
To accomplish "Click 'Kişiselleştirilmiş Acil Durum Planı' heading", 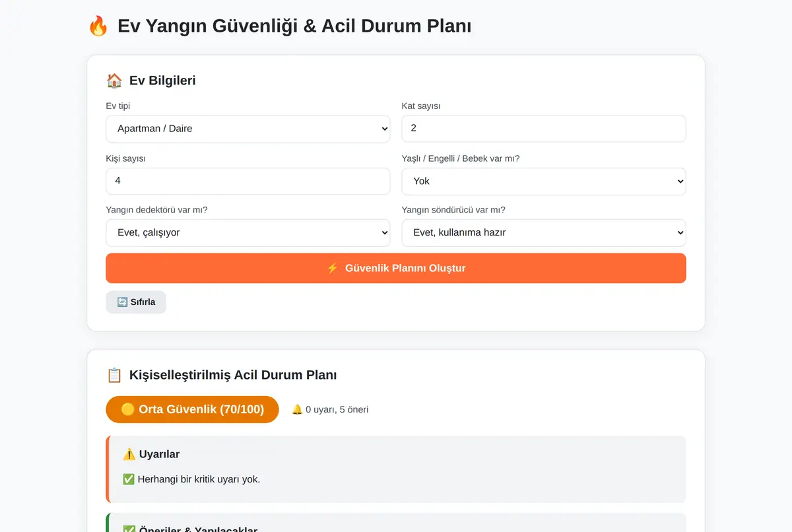I will coord(233,375).
